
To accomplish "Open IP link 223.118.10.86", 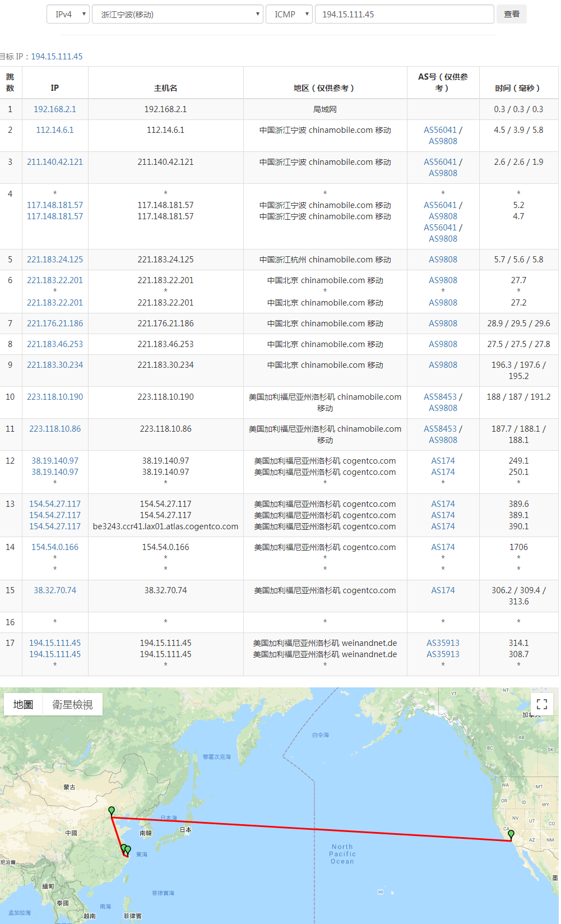I will (x=55, y=429).
